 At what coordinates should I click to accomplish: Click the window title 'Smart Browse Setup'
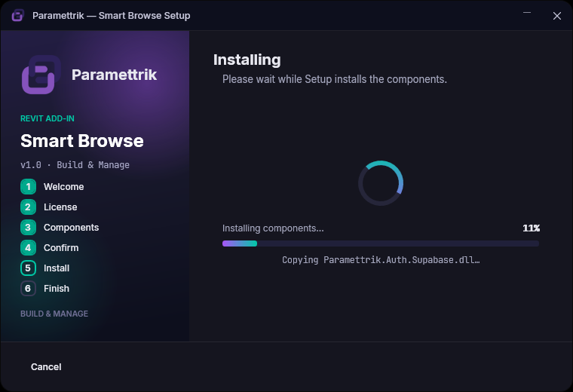[x=144, y=16]
